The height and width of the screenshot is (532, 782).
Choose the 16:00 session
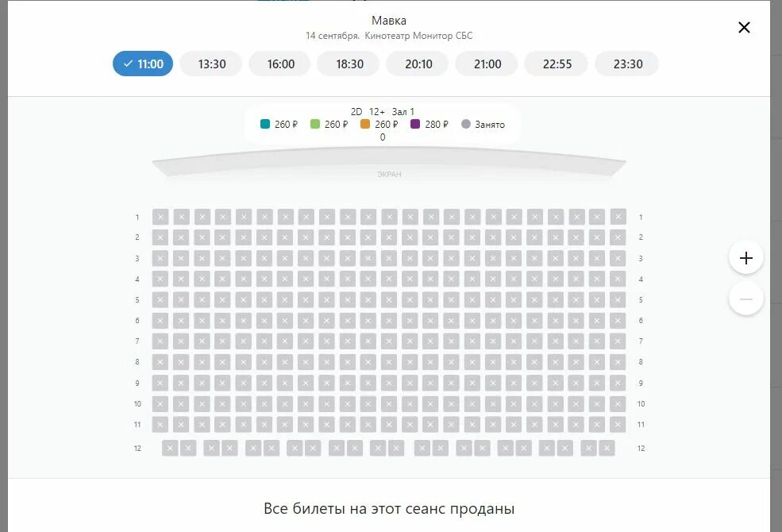pos(280,64)
